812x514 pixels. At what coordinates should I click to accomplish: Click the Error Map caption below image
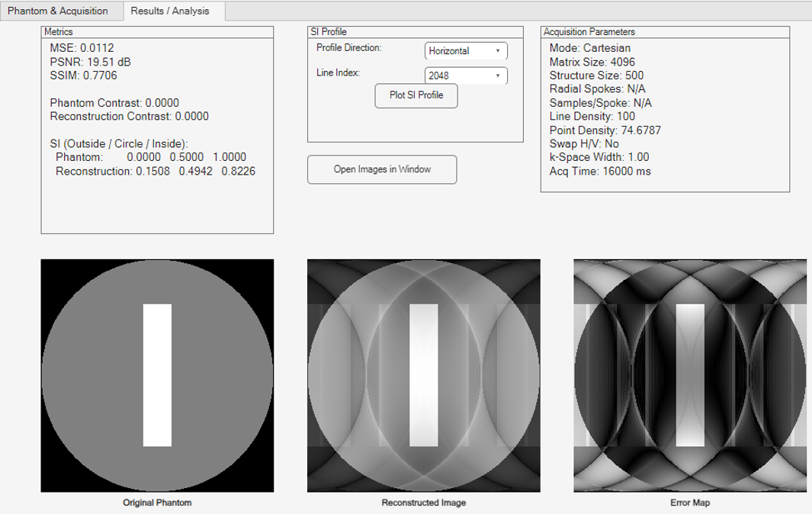(x=690, y=503)
